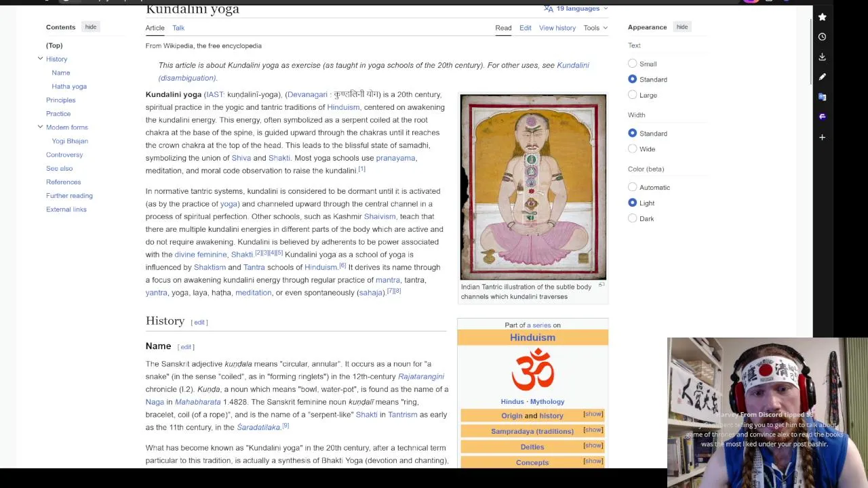This screenshot has height=488, width=868.
Task: Hide the Contents sidebar
Action: (91, 27)
